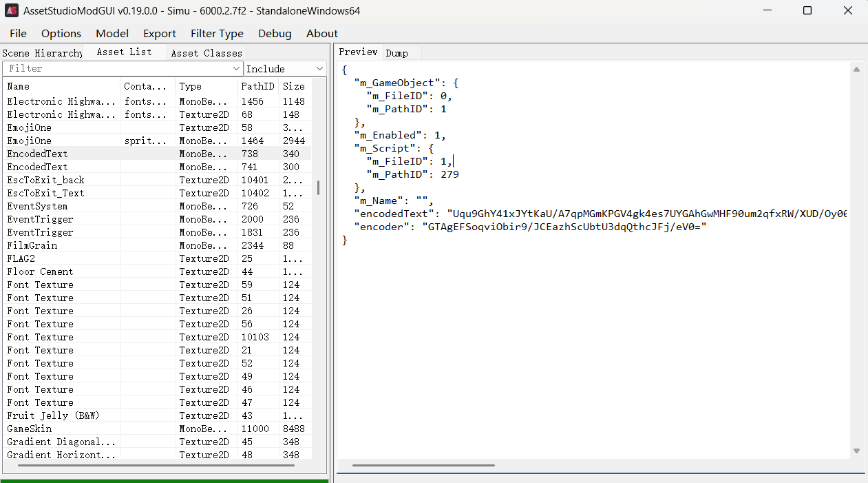Switch to the Asset Classes tab
The height and width of the screenshot is (483, 868).
[x=207, y=53]
